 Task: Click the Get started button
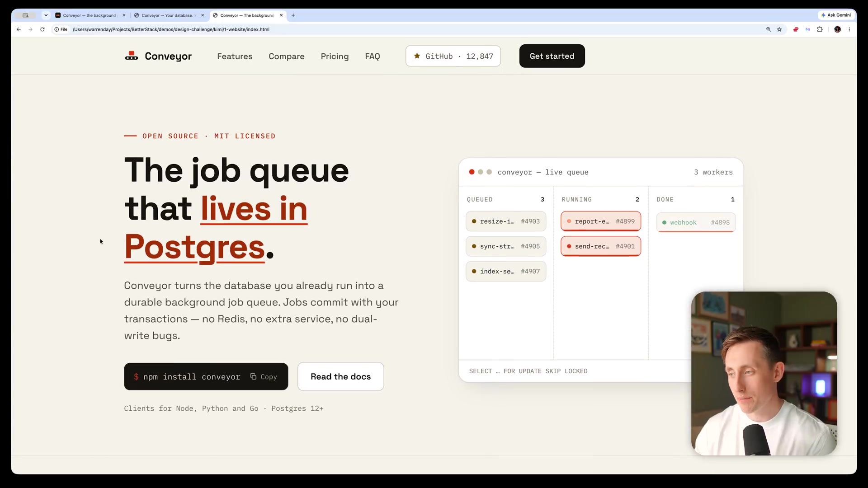click(x=552, y=56)
